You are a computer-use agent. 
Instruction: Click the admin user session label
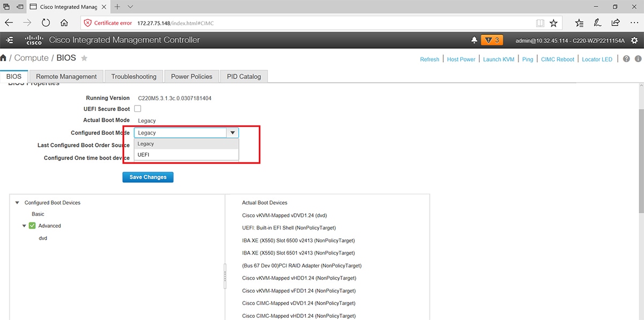(570, 41)
